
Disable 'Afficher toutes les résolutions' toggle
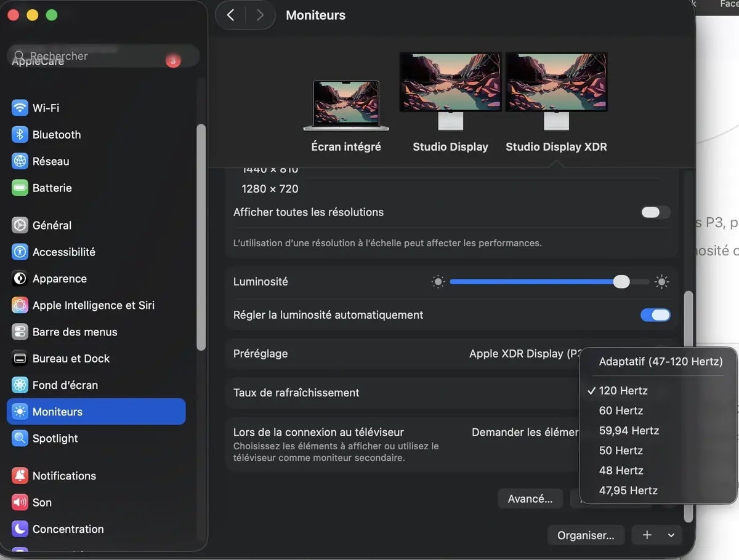click(x=655, y=212)
